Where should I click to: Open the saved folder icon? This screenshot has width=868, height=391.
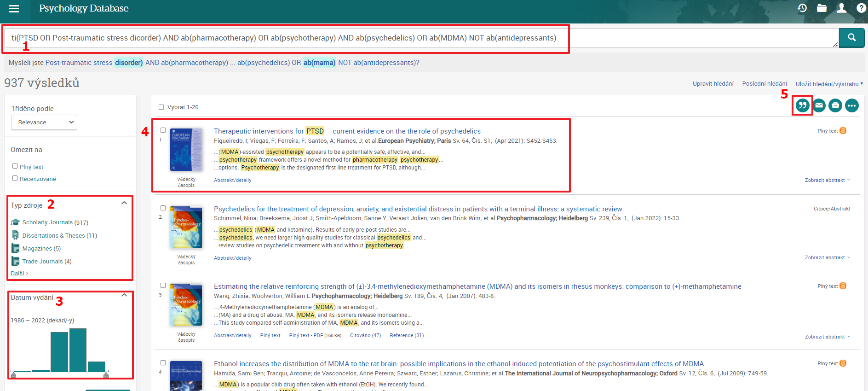822,8
